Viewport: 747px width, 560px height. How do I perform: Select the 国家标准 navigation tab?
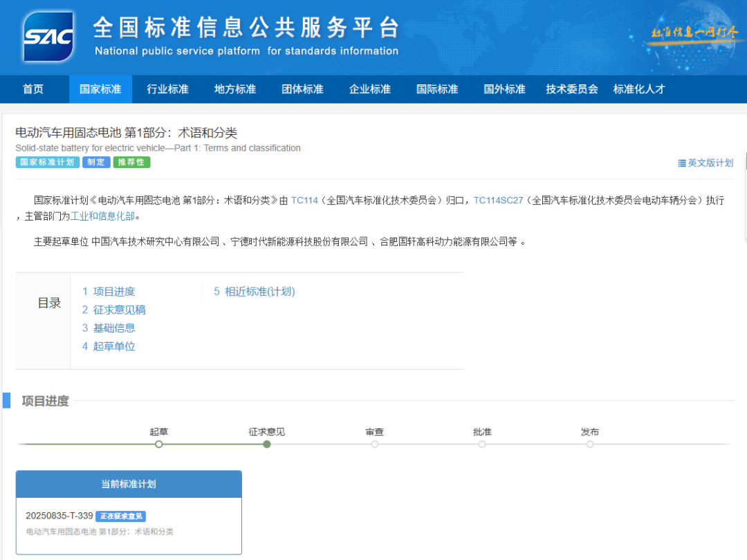[x=100, y=89]
